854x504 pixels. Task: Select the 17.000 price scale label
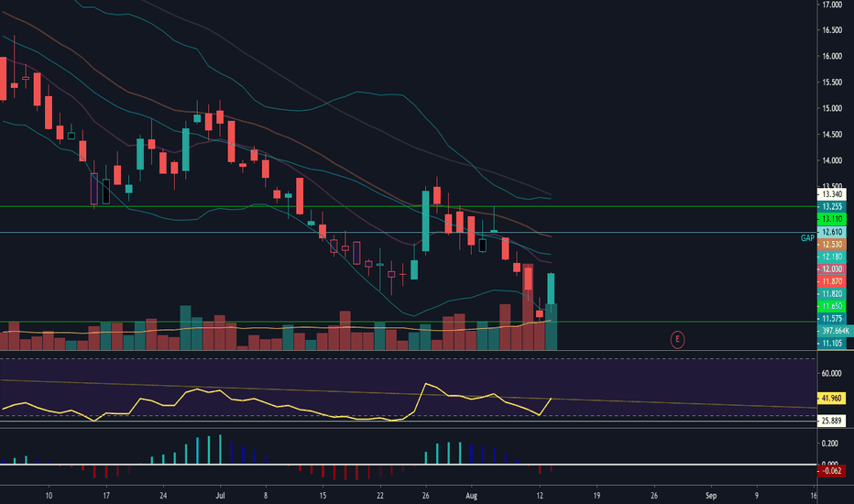(x=832, y=5)
